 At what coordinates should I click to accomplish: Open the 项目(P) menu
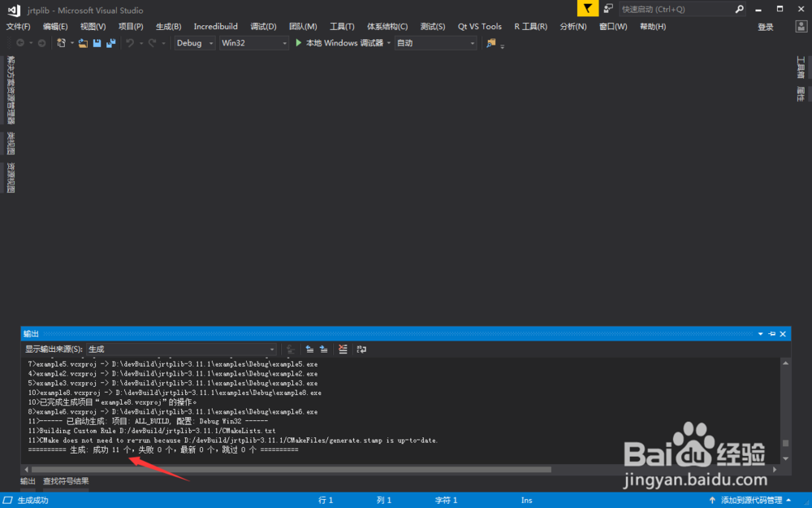click(x=131, y=27)
